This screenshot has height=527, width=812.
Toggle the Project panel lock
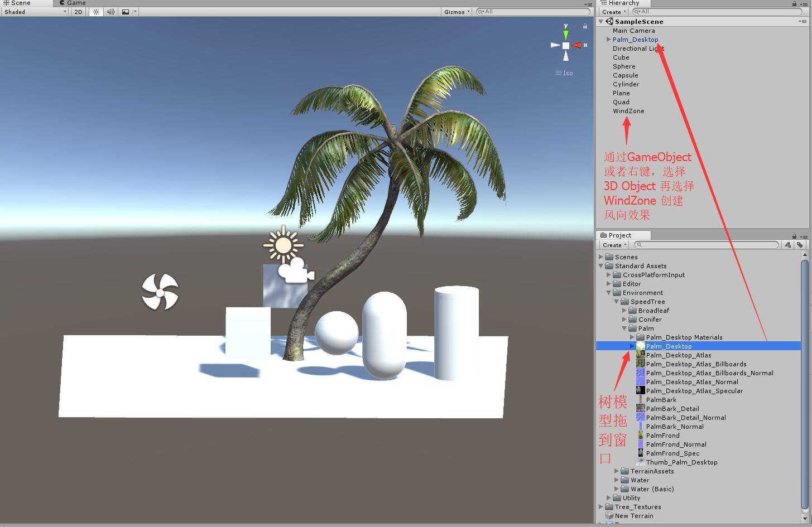coord(794,236)
